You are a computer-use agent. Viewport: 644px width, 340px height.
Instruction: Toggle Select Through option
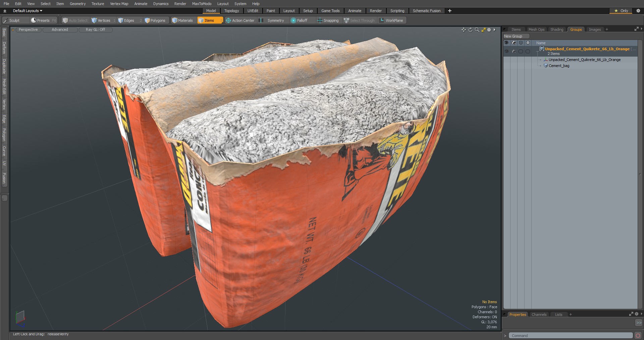[359, 20]
